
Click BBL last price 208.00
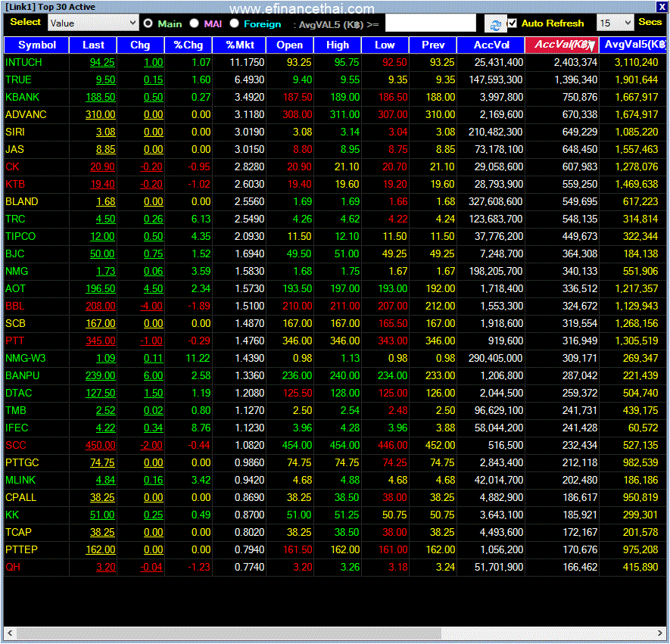[101, 306]
